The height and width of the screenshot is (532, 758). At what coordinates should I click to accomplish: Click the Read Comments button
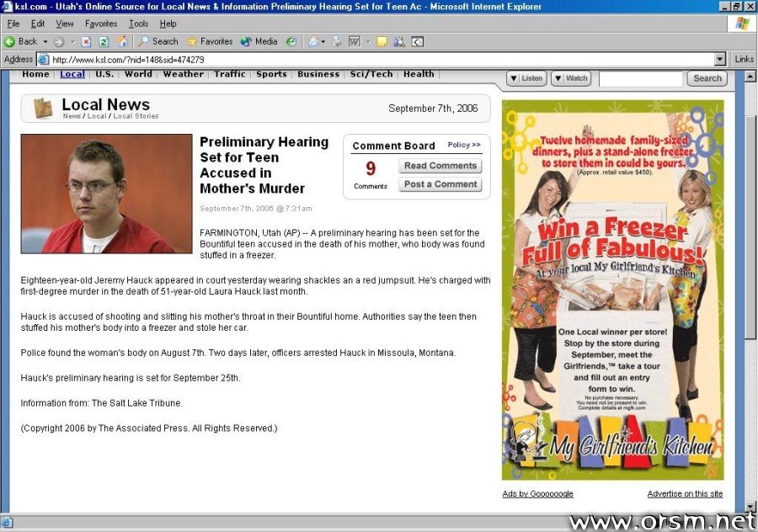click(x=440, y=166)
